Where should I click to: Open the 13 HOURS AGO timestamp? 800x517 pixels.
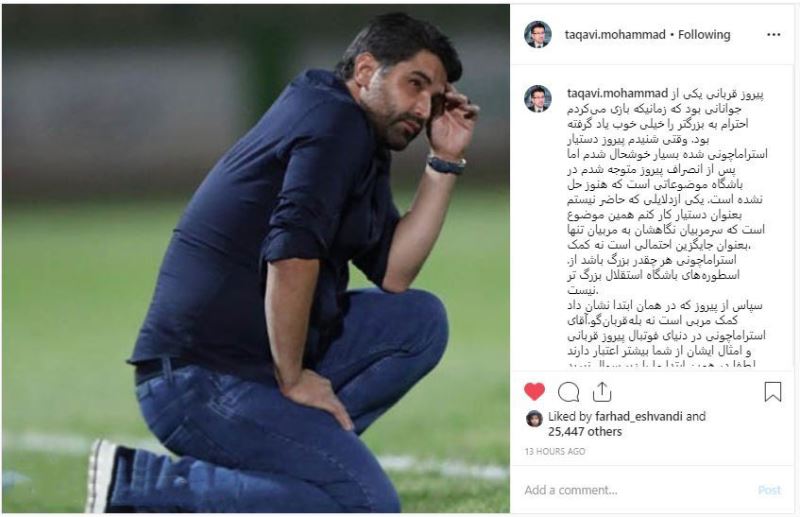pos(555,451)
